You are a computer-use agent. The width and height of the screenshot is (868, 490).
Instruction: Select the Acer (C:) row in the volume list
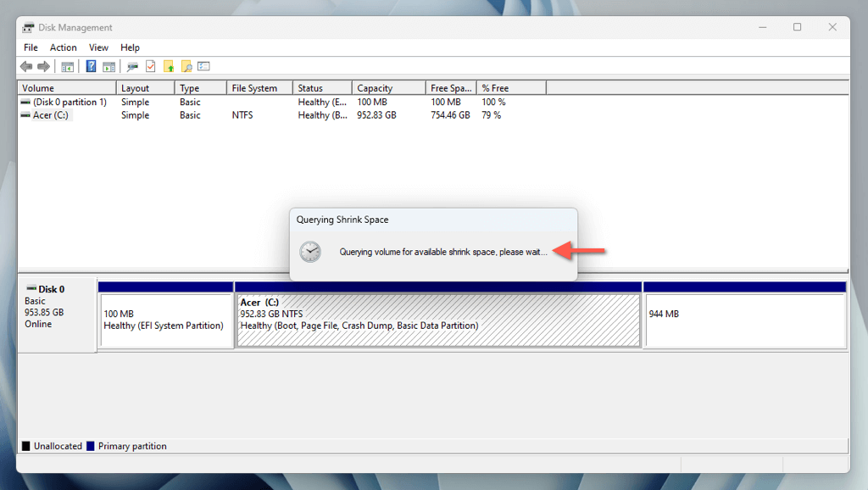51,115
